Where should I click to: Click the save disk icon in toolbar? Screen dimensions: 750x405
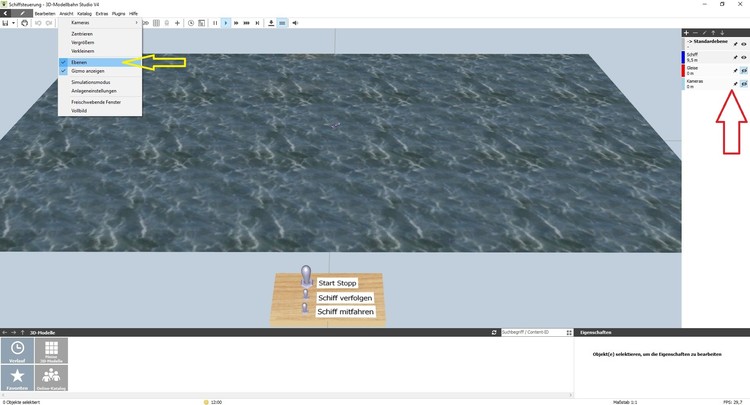[x=5, y=23]
